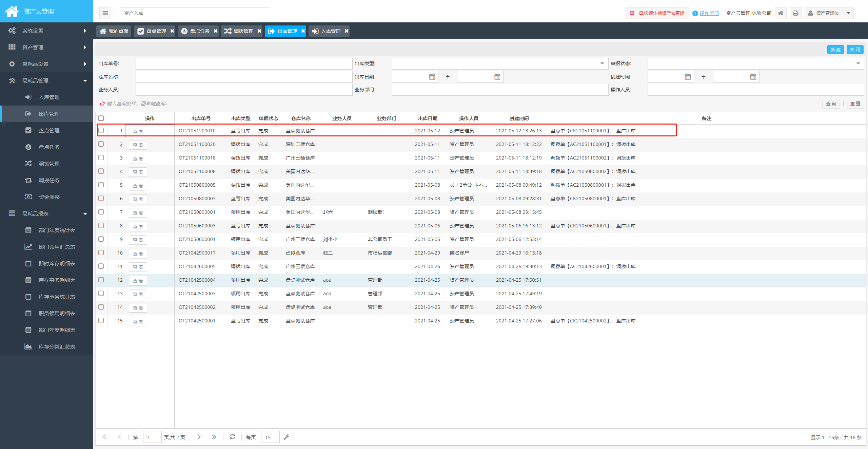The height and width of the screenshot is (449, 868).
Task: Check the select-all header checkbox
Action: pyautogui.click(x=101, y=118)
